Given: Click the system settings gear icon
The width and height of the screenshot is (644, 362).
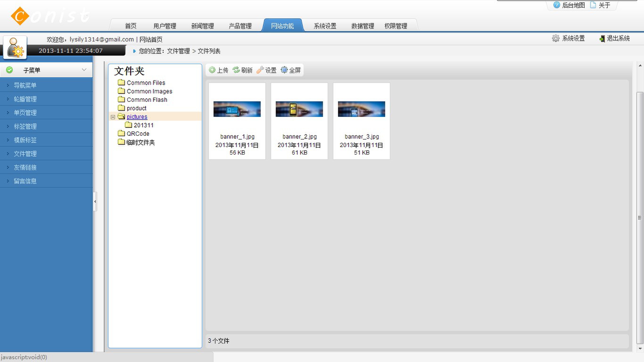Looking at the screenshot, I should pos(556,38).
